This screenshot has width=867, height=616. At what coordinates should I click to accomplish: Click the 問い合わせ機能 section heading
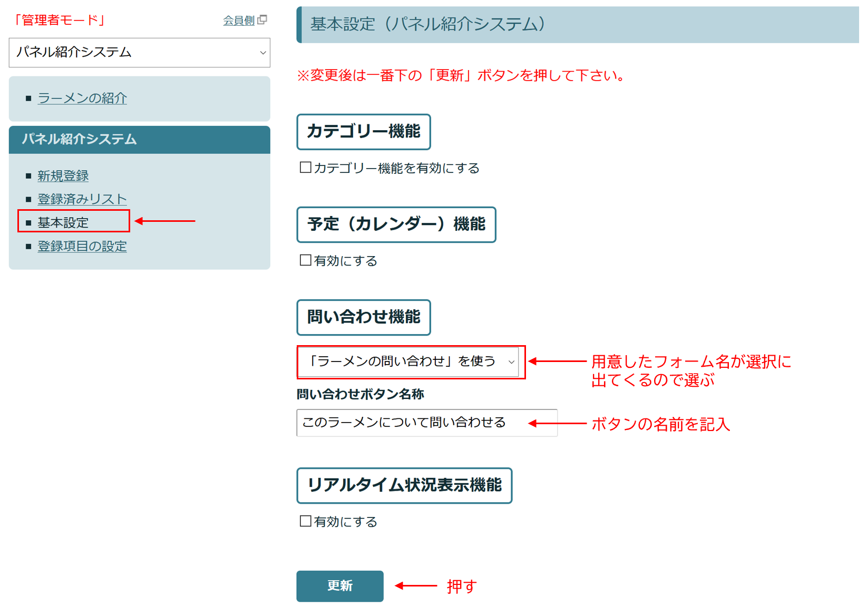tap(363, 317)
